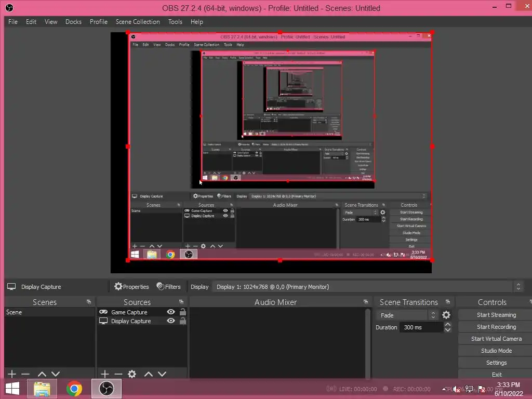This screenshot has width=532, height=399.
Task: Toggle visibility of Game Capture source
Action: (x=171, y=312)
